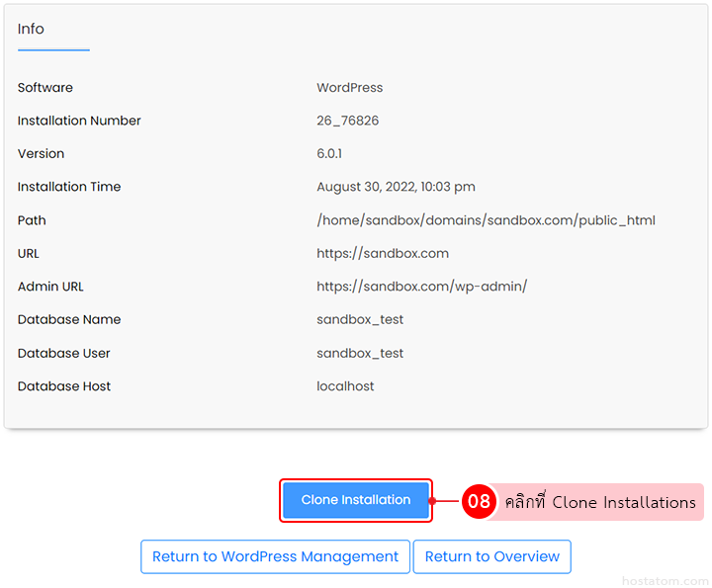Click the Clone Installation button
This screenshot has width=712, height=588.
pos(355,500)
